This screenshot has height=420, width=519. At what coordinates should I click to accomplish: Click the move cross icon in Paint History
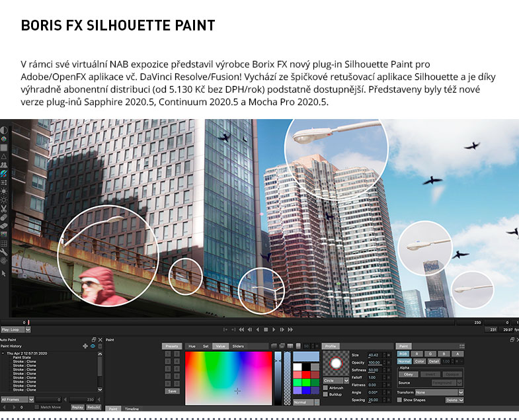85,346
